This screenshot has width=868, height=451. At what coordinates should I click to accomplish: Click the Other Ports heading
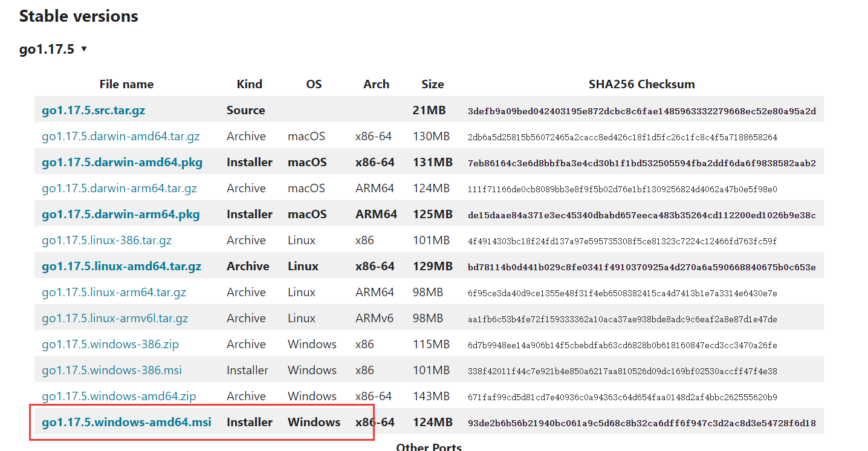[x=429, y=448]
